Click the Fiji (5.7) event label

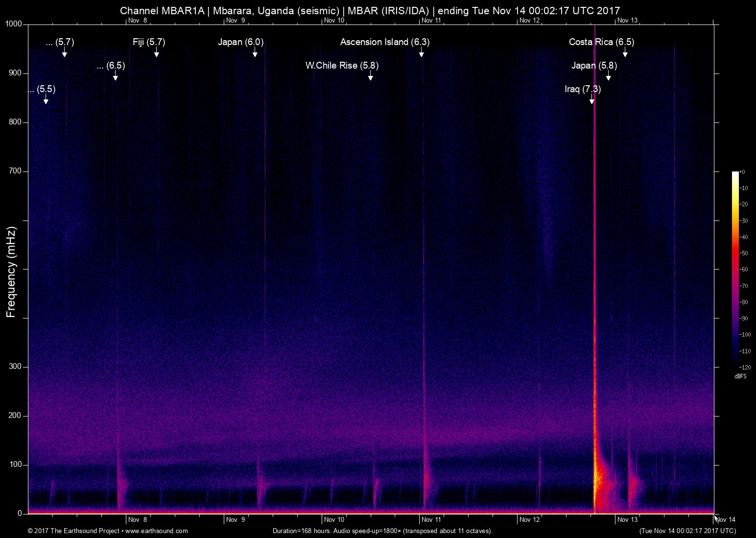(149, 42)
